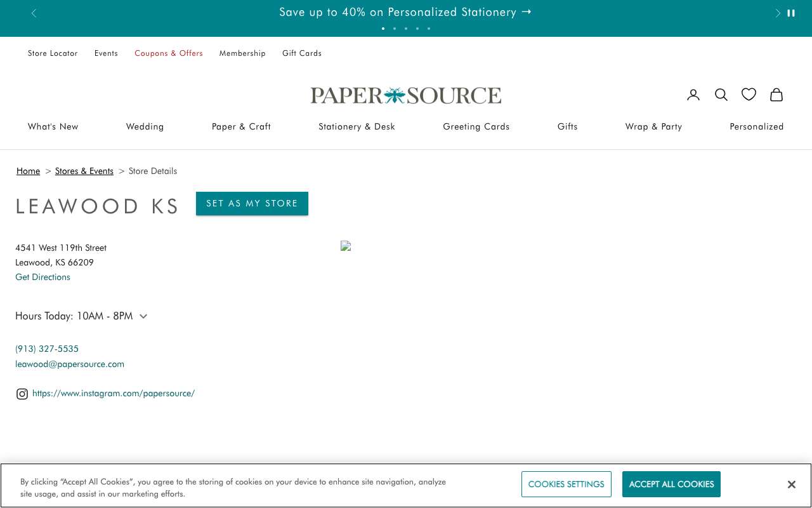Select third carousel dot indicator
Viewport: 812px width, 508px height.
(x=406, y=29)
